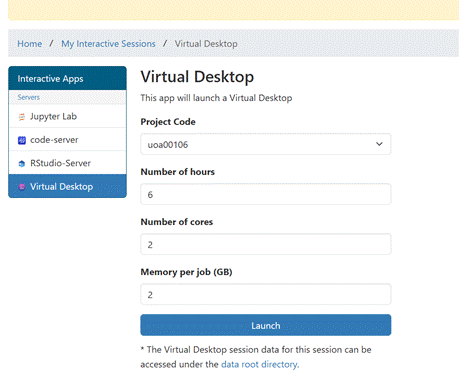Click the Virtual Desktop breadcrumb text
459x378 pixels.
click(x=206, y=44)
